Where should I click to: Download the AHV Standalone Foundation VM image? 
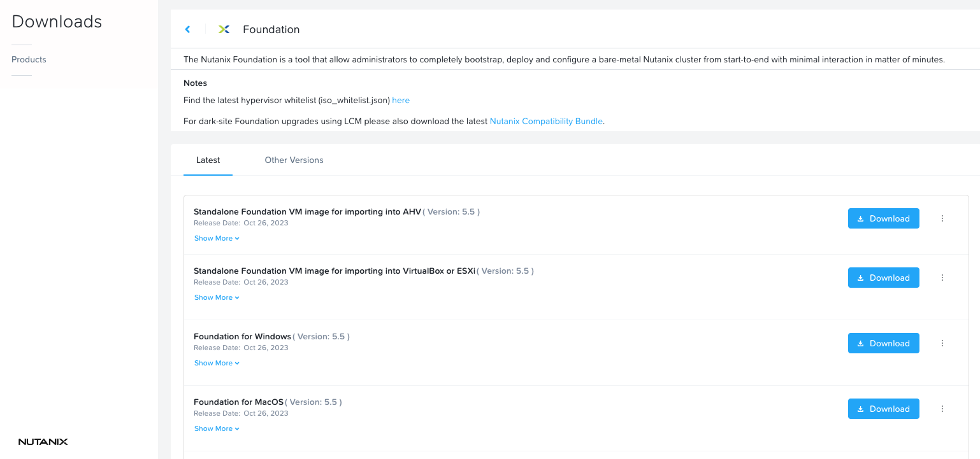pos(883,218)
